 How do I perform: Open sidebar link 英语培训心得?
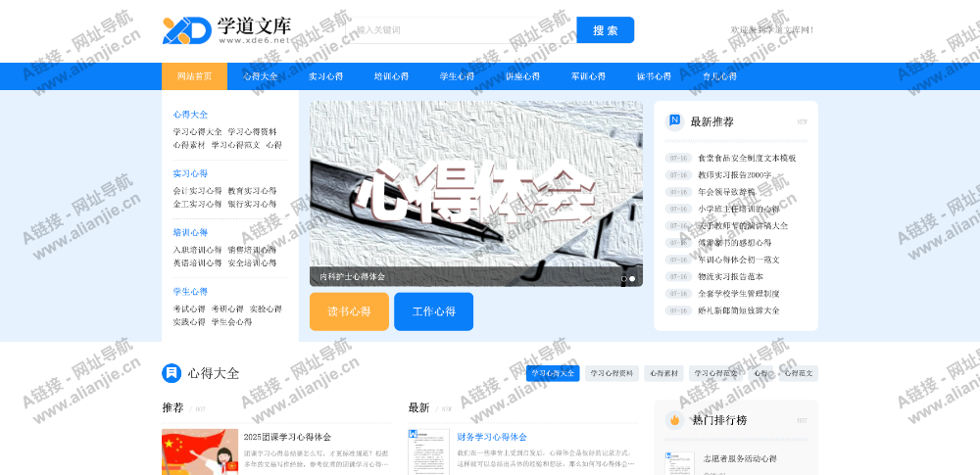[x=198, y=262]
